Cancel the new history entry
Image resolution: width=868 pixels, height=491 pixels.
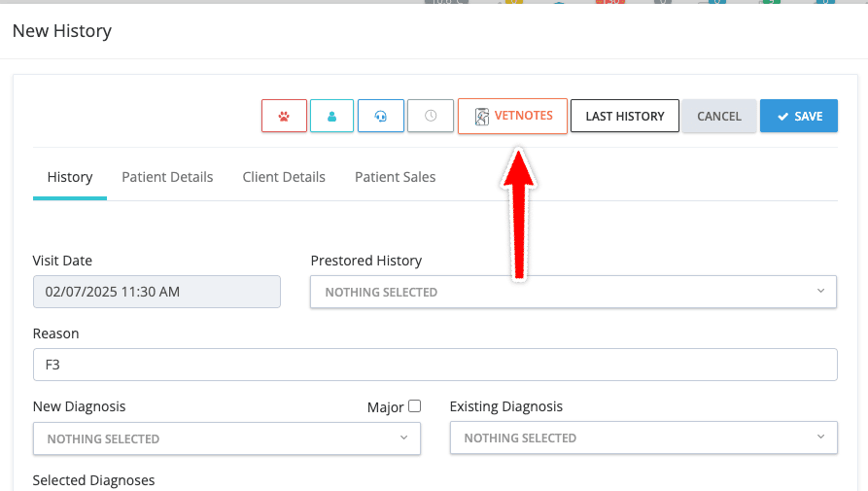pos(718,116)
